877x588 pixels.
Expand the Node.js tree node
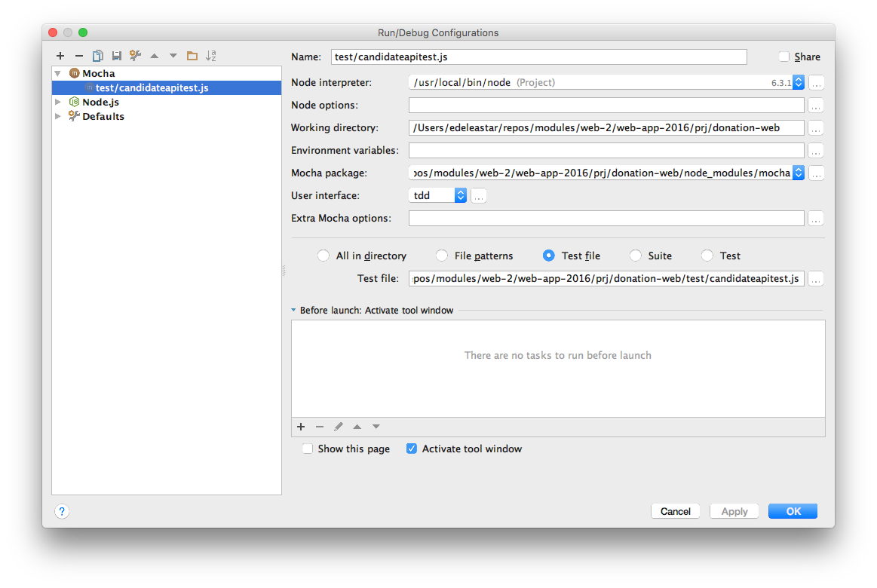coord(58,102)
